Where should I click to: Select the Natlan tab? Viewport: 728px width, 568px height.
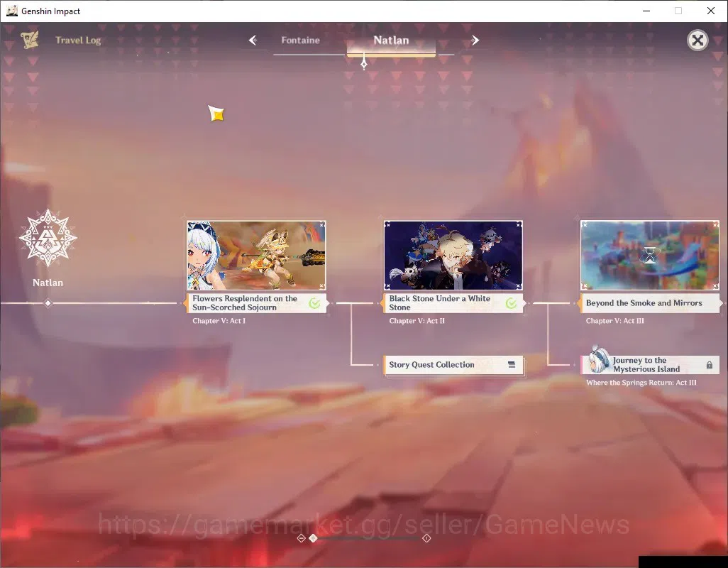(x=391, y=40)
